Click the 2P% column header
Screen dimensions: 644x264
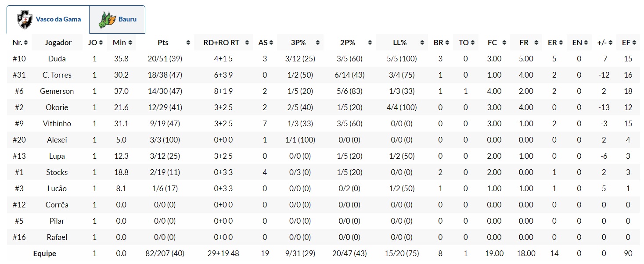click(x=347, y=43)
